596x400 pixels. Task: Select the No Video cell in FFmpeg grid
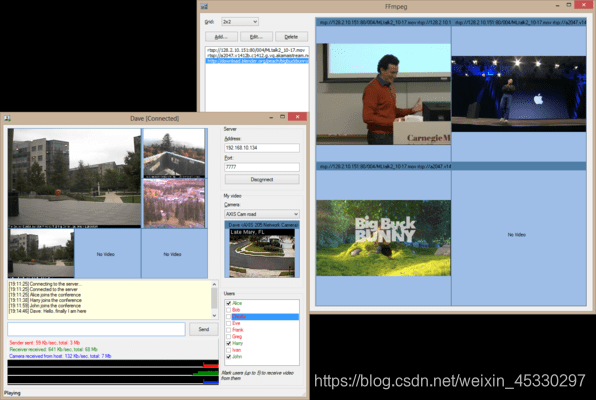coord(519,238)
